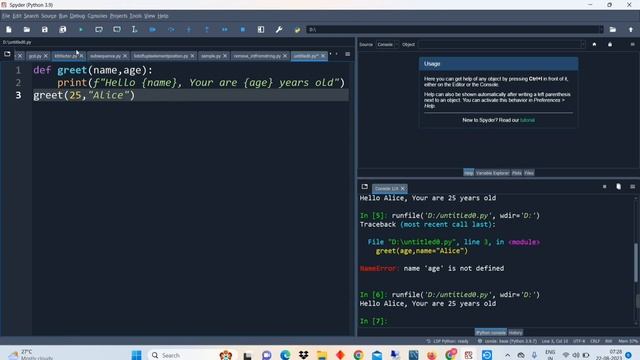This screenshot has width=640, height=360.
Task: Switch to Variable Explorer tab
Action: 492,173
